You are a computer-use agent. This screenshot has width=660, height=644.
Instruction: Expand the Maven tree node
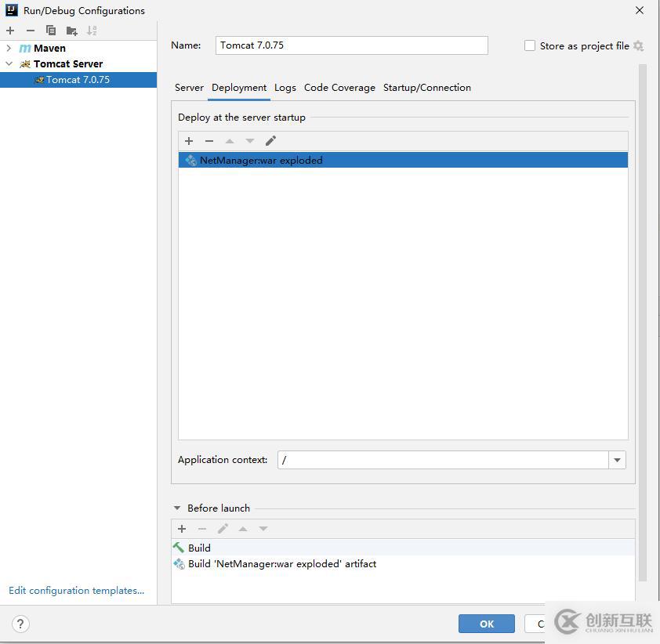[9, 49]
